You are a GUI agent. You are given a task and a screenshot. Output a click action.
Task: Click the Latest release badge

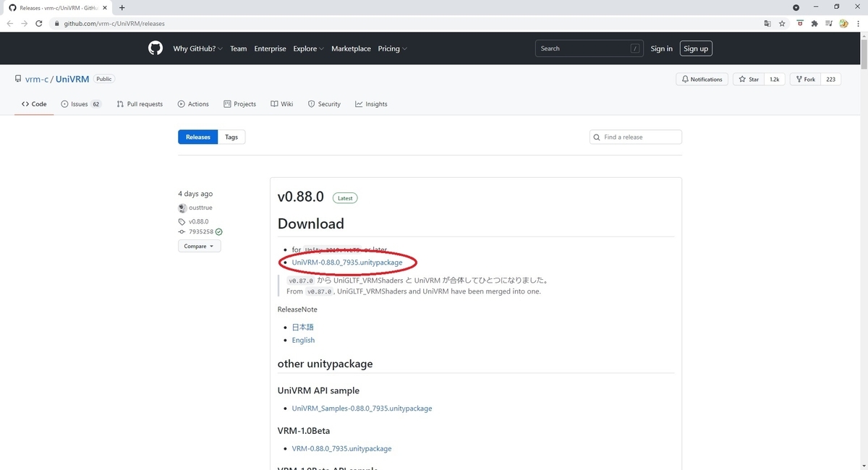click(x=345, y=198)
